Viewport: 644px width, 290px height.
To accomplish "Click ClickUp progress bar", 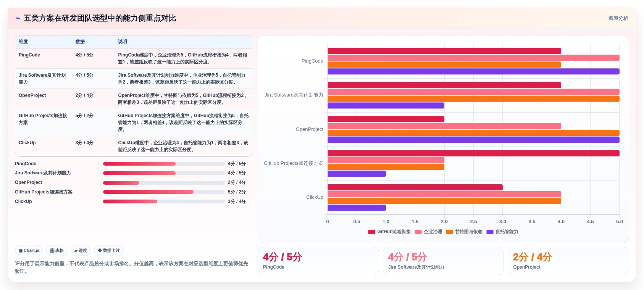I will click(x=164, y=201).
